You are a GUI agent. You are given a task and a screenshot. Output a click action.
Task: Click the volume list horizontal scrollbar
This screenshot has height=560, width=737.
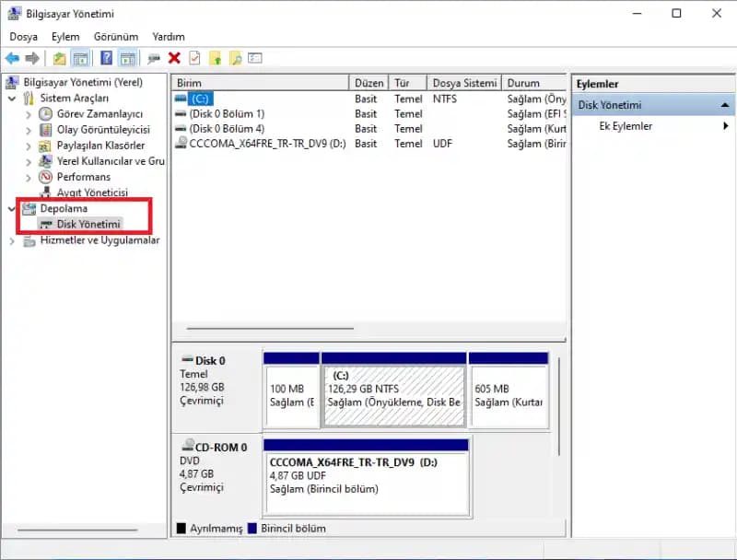pos(270,329)
